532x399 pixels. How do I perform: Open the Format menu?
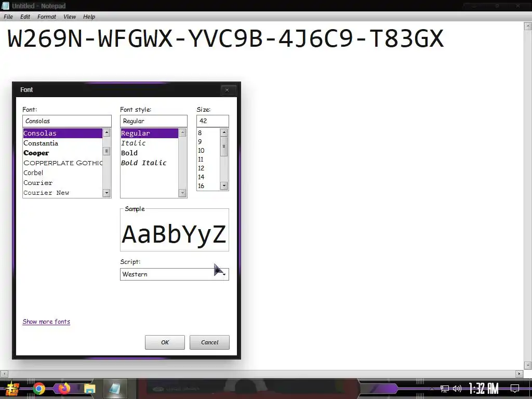tap(46, 17)
